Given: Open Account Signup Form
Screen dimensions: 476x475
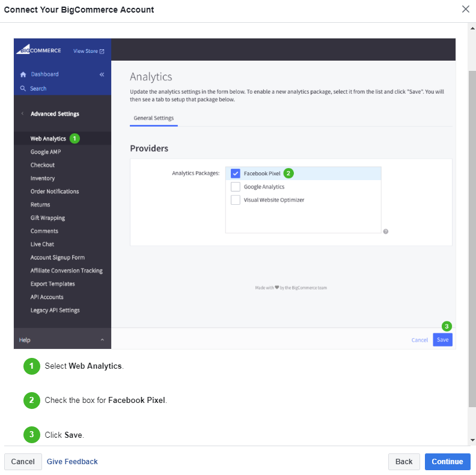Looking at the screenshot, I should click(x=57, y=258).
